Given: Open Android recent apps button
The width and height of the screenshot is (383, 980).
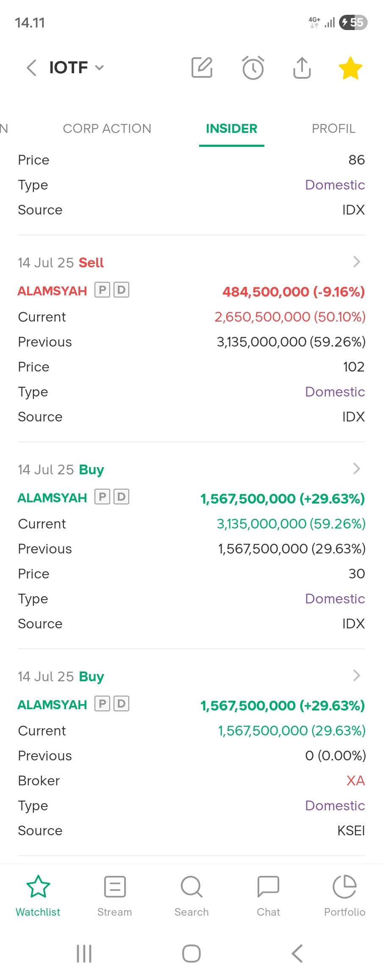Looking at the screenshot, I should click(84, 953).
